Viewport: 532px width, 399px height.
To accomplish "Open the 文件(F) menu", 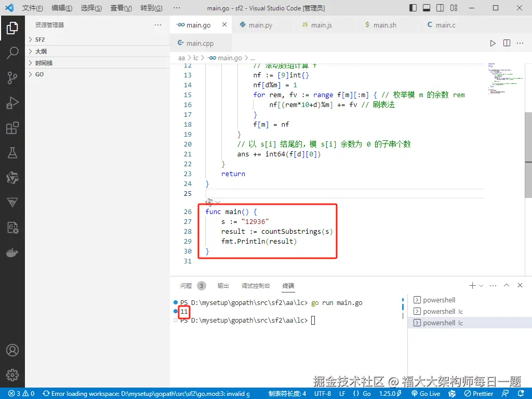I will click(33, 8).
